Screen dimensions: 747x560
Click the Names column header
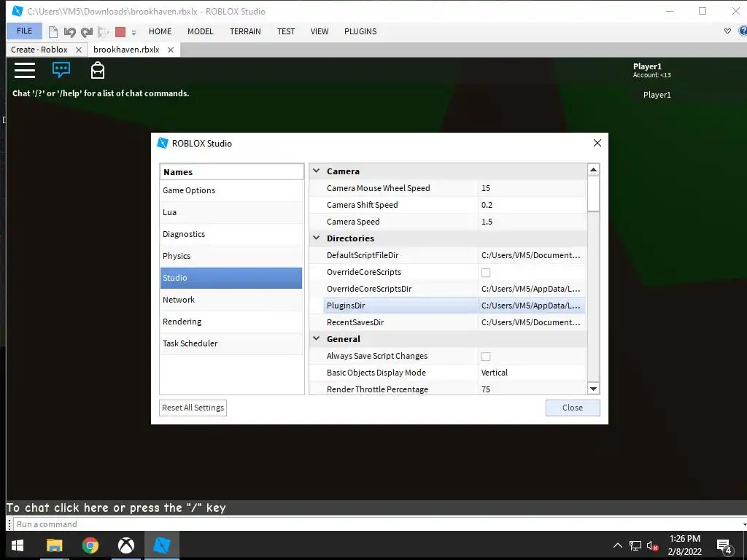(x=231, y=172)
